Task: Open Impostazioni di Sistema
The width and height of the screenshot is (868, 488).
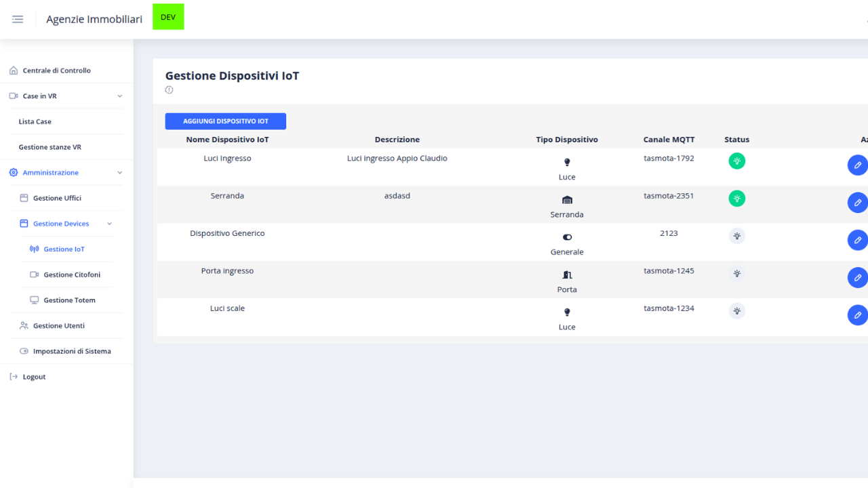Action: (x=71, y=351)
